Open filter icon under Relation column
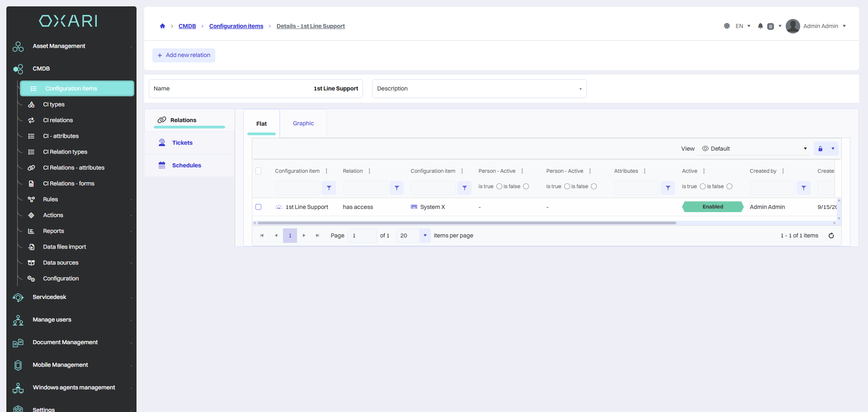This screenshot has width=868, height=412. pyautogui.click(x=396, y=188)
